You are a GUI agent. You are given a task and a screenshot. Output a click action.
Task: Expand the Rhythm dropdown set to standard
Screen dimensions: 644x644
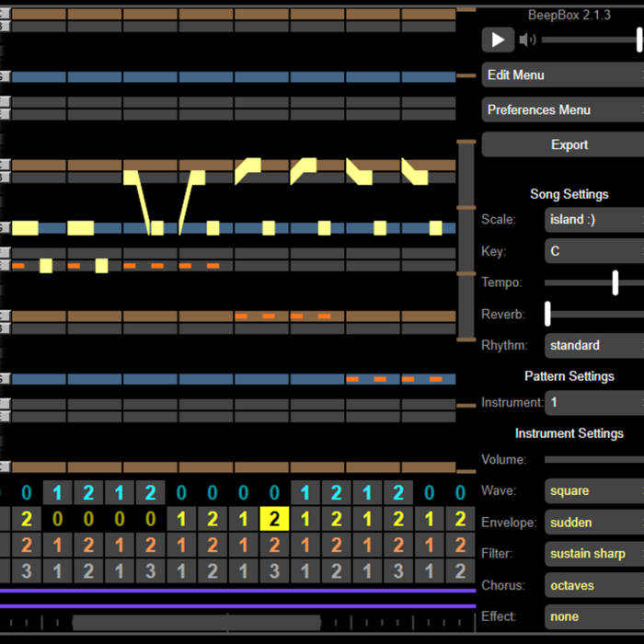coord(594,346)
